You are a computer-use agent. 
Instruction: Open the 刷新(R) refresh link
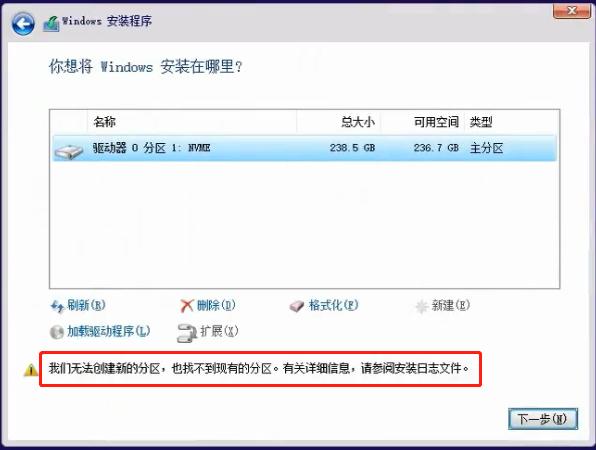[x=86, y=305]
